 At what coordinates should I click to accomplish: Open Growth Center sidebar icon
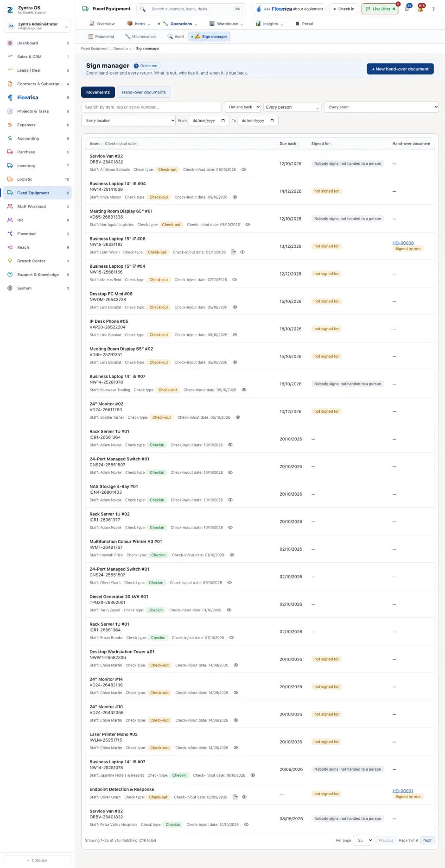coord(10,261)
